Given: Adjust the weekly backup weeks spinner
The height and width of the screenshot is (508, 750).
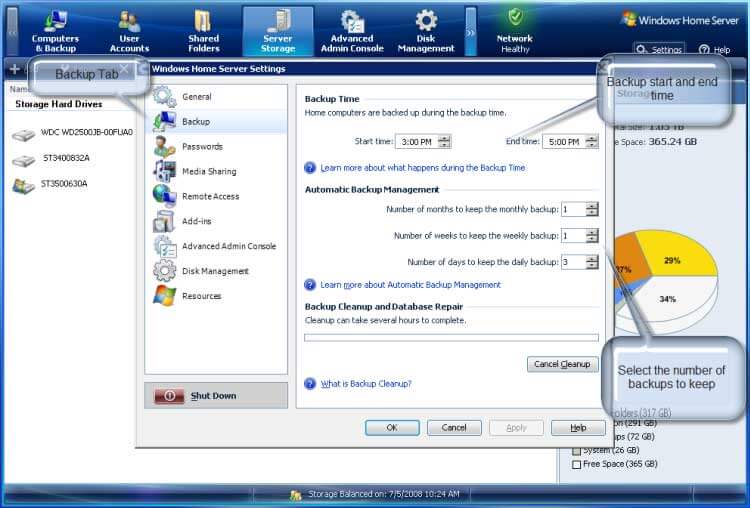Looking at the screenshot, I should pos(592,235).
